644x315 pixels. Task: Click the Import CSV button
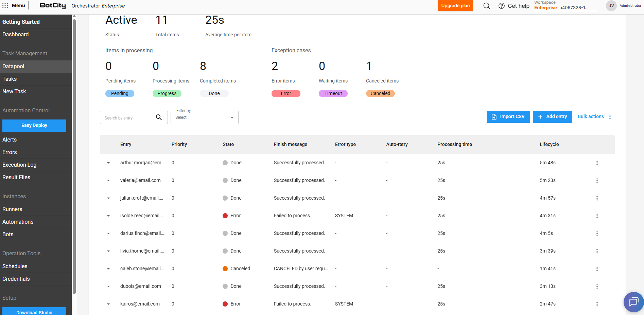pyautogui.click(x=508, y=117)
